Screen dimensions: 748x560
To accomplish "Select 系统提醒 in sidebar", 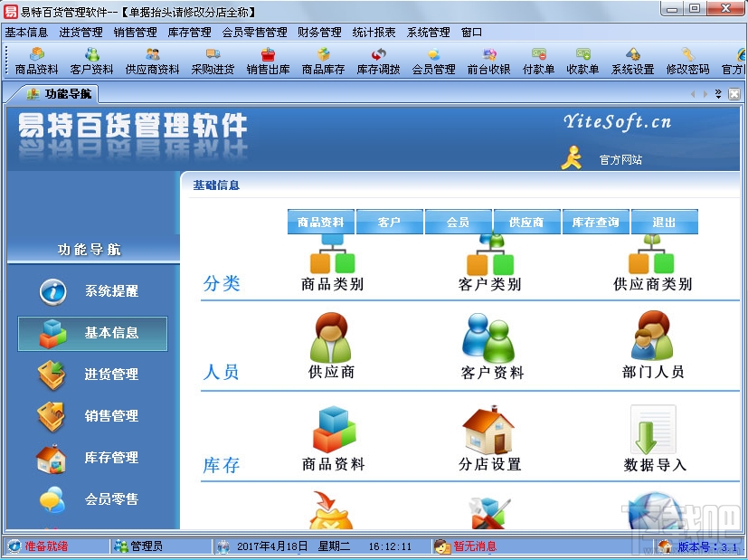I will pyautogui.click(x=92, y=291).
